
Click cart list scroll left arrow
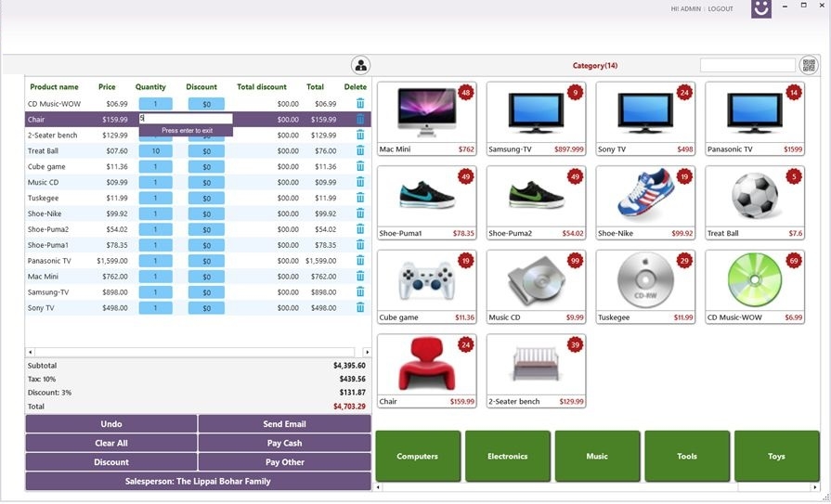coord(31,352)
